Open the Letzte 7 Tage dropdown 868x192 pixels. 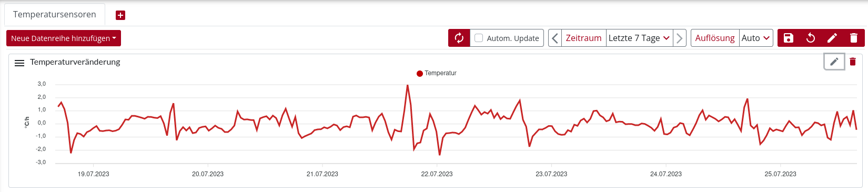[x=639, y=38]
